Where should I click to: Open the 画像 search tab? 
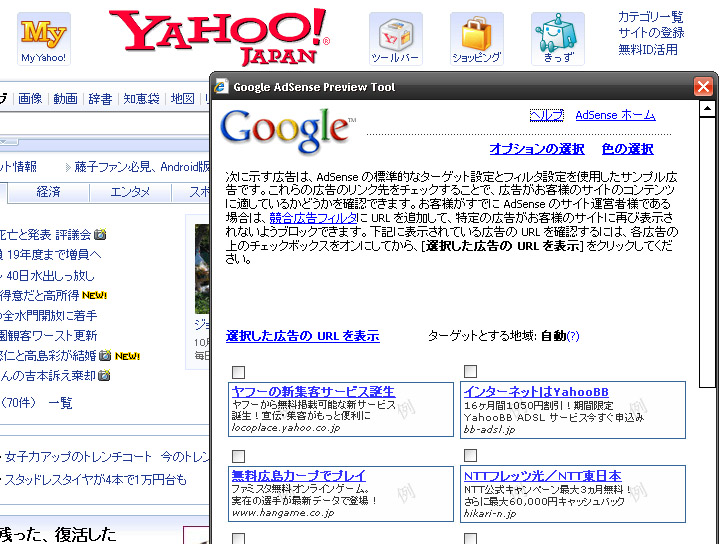coord(30,99)
